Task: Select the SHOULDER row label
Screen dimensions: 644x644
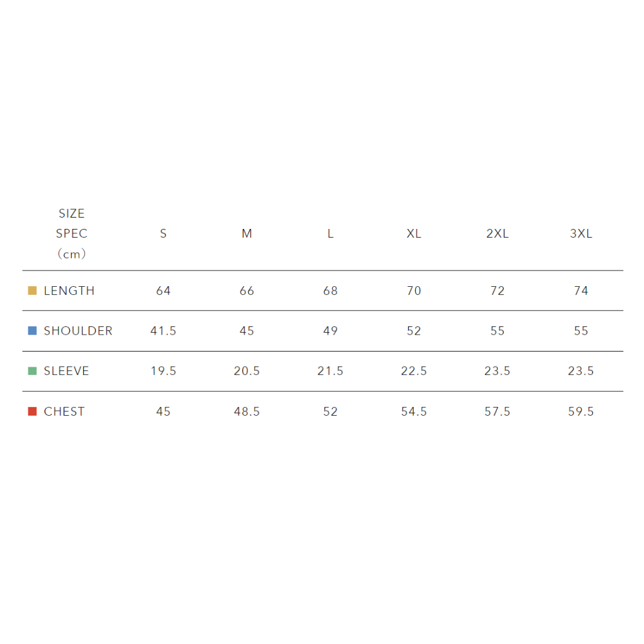Action: [x=78, y=331]
